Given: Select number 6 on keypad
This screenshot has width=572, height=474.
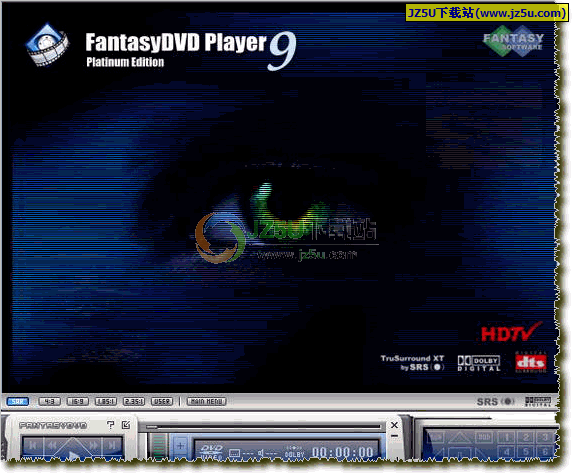Looking at the screenshot, I should click(545, 452).
